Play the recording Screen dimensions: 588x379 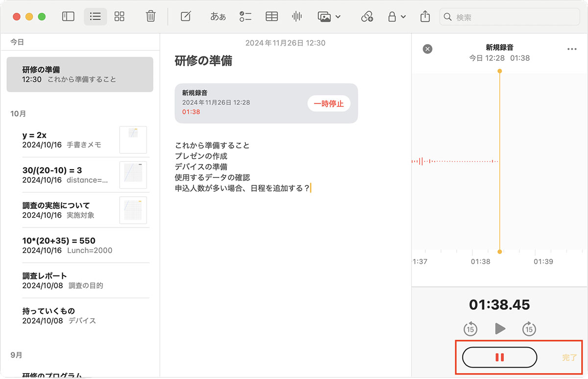[x=500, y=328]
